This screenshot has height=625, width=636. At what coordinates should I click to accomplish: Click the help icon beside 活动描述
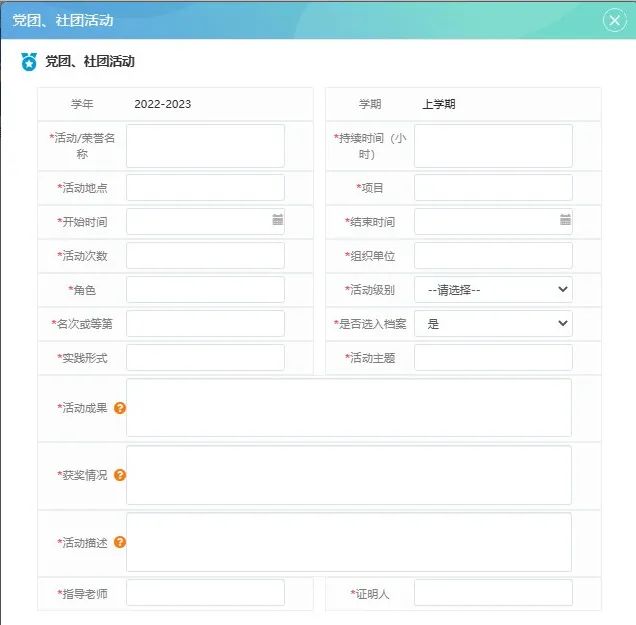(x=120, y=542)
